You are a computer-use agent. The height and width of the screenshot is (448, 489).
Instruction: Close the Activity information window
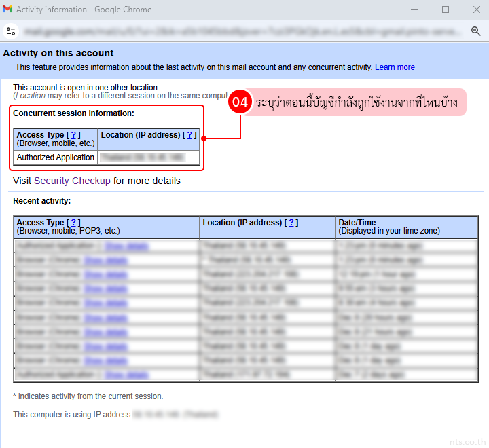pyautogui.click(x=476, y=10)
